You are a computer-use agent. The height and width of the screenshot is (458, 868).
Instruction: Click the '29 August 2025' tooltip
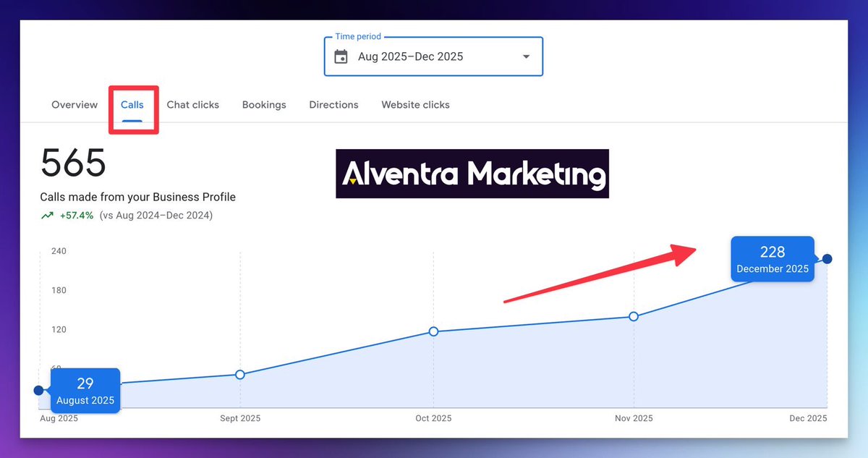(x=85, y=391)
